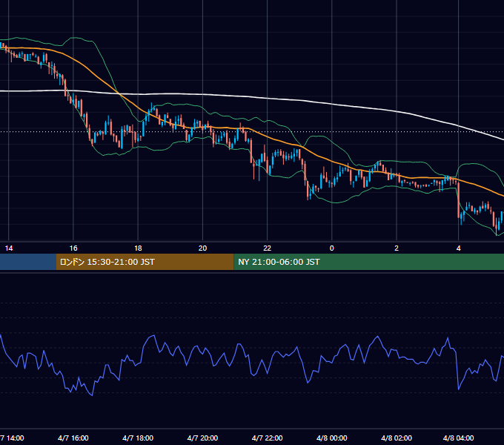Screen dimensions: 504x445
Task: Click the ロンドン 15:30-21:00 JST session band
Action: pyautogui.click(x=145, y=262)
